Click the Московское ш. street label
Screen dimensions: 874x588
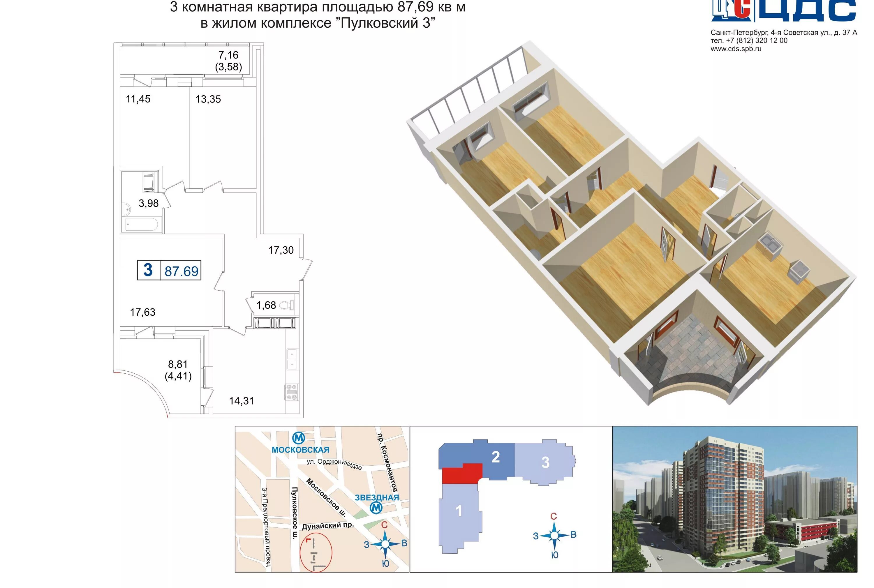[326, 497]
